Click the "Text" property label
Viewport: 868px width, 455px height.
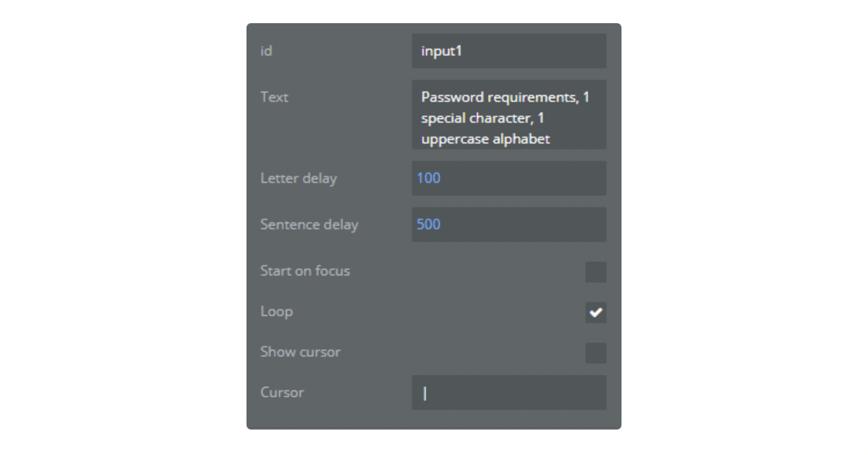pyautogui.click(x=274, y=97)
